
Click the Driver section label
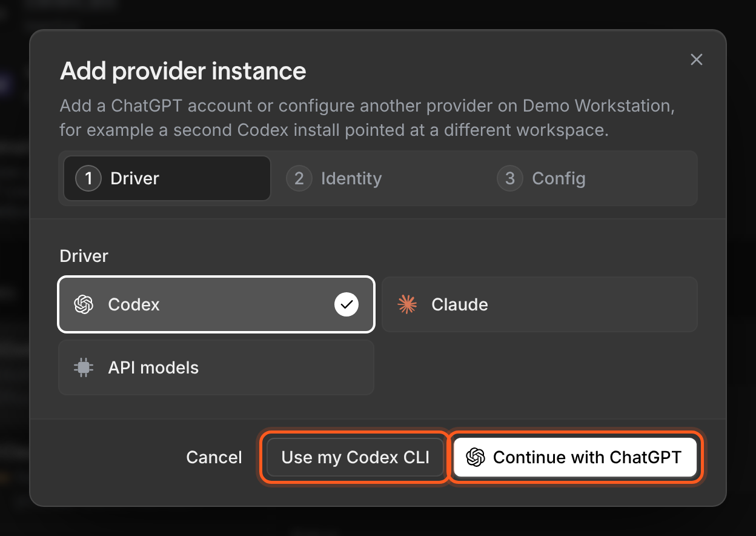84,256
